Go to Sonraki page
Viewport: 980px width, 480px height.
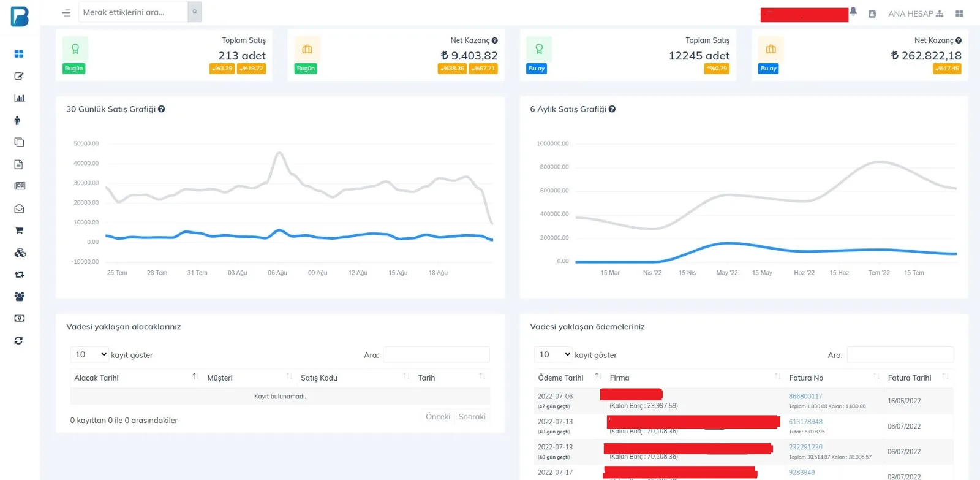click(x=472, y=417)
